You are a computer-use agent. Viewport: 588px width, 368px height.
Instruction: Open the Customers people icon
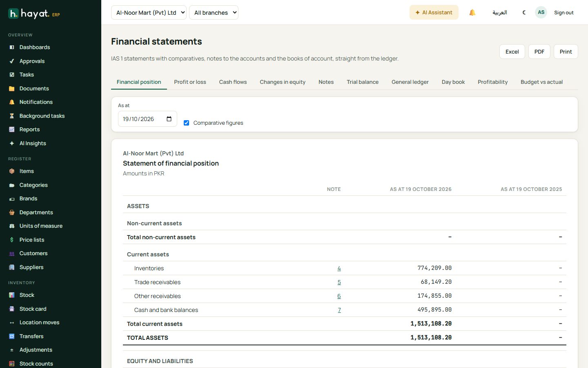tap(12, 254)
